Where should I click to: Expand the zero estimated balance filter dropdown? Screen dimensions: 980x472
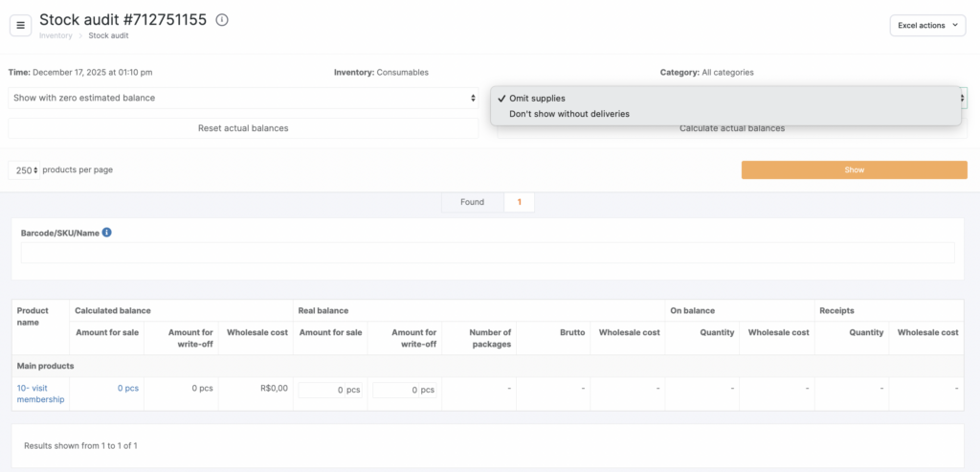coord(243,98)
